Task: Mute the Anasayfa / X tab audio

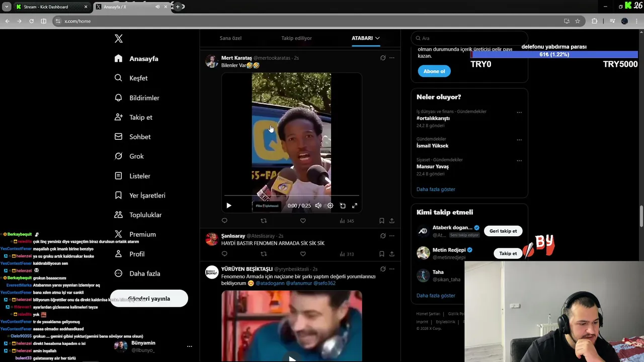Action: coord(157,7)
